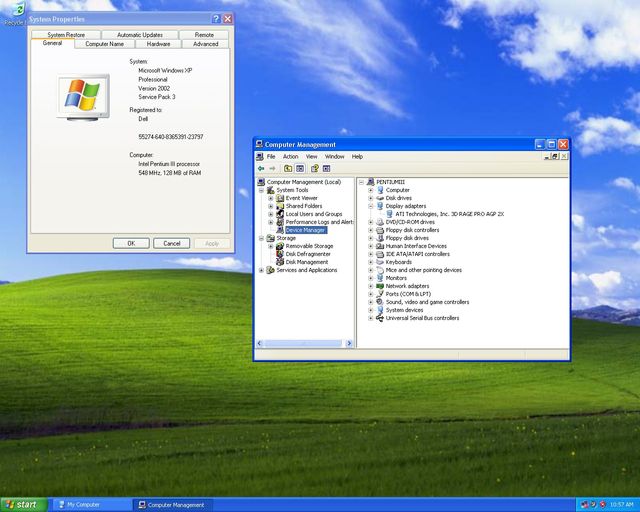Select Device Manager in the console tree

305,230
